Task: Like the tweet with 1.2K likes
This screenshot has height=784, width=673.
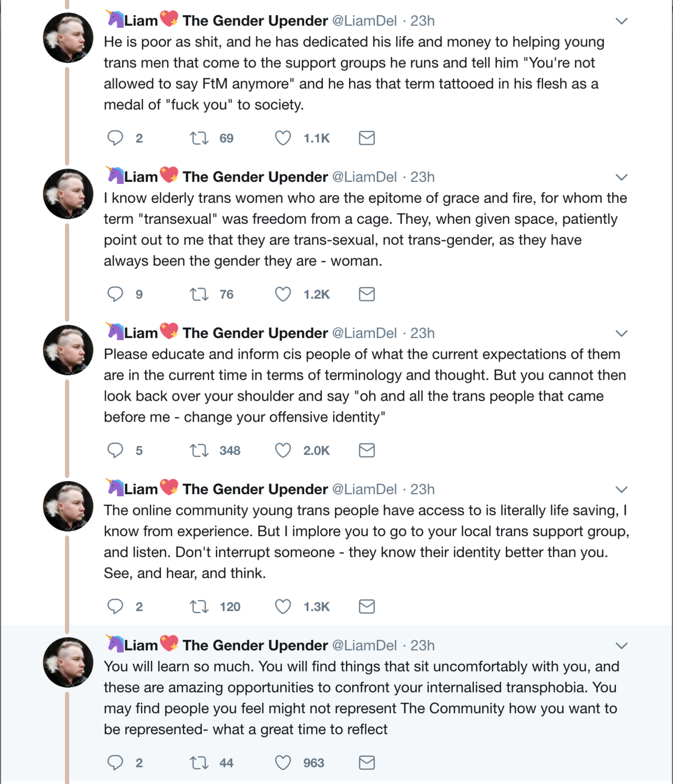Action: (283, 294)
